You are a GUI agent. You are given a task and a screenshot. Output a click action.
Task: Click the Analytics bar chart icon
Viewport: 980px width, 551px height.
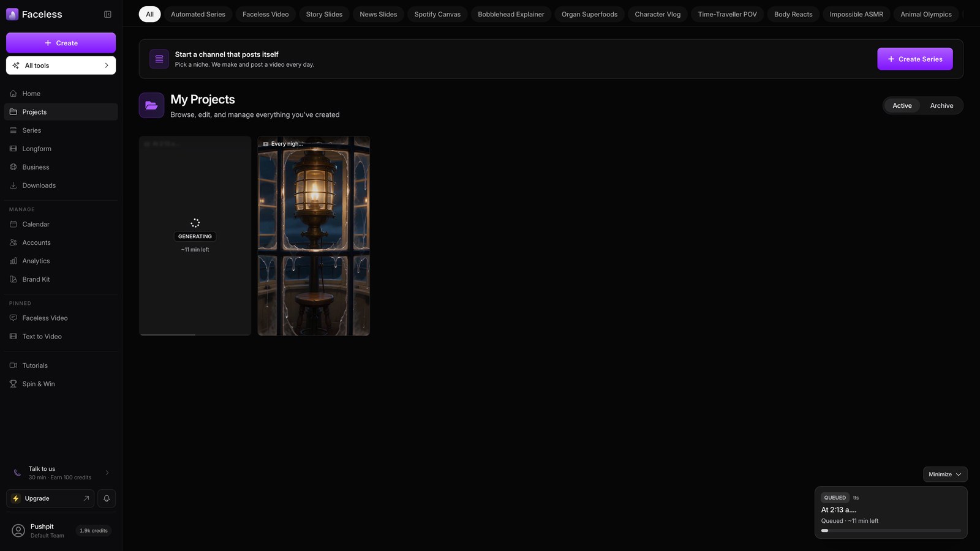(x=13, y=261)
